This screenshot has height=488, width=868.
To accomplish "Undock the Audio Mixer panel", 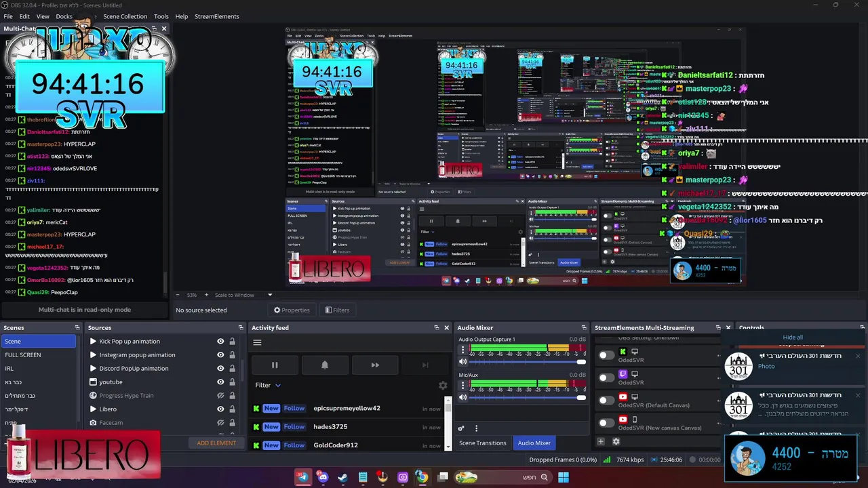I will pos(584,328).
